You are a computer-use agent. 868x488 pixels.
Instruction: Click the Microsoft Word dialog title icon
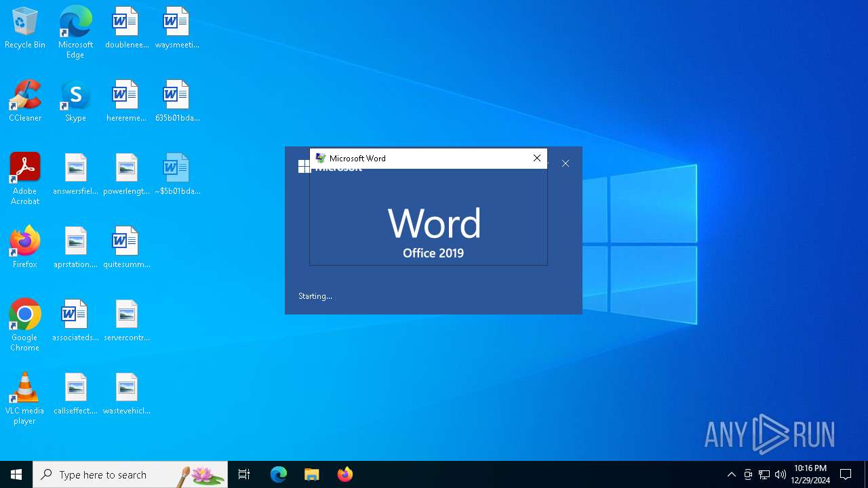[321, 158]
